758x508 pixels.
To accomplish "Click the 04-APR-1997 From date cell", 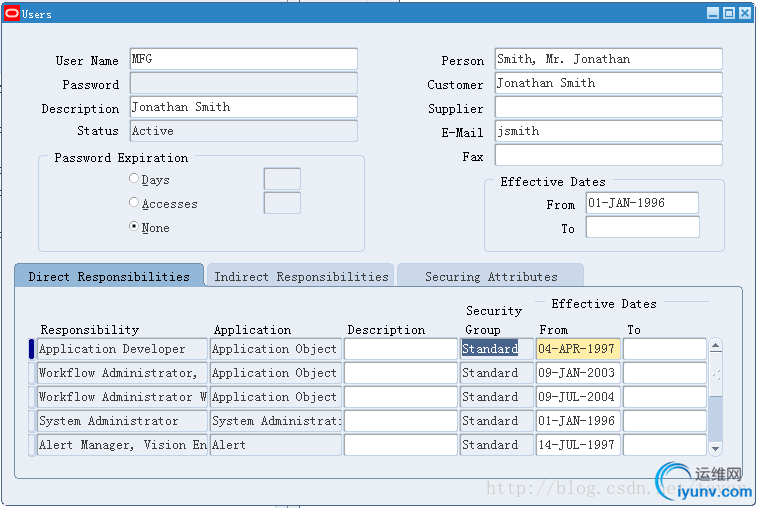I will [578, 349].
